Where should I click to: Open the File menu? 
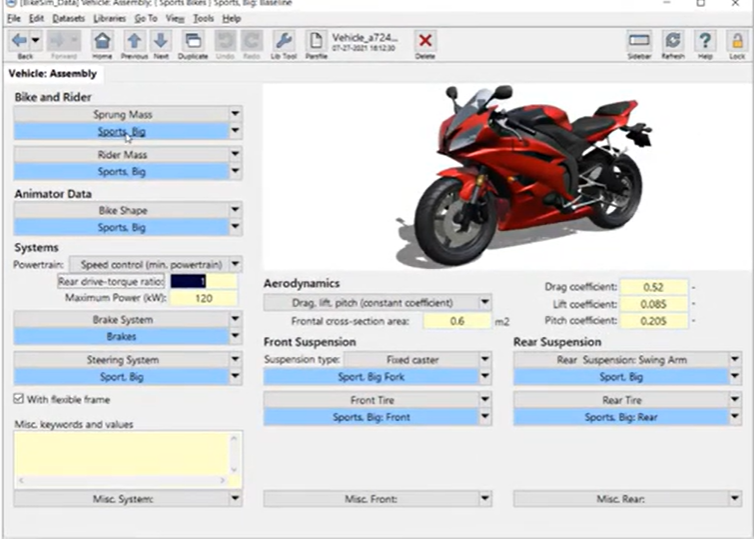[14, 19]
